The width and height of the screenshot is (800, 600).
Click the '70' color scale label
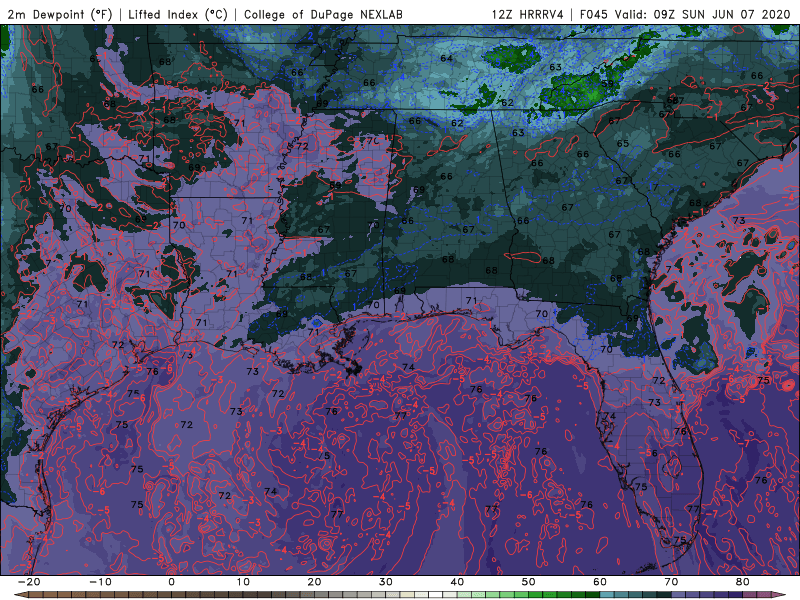671,582
